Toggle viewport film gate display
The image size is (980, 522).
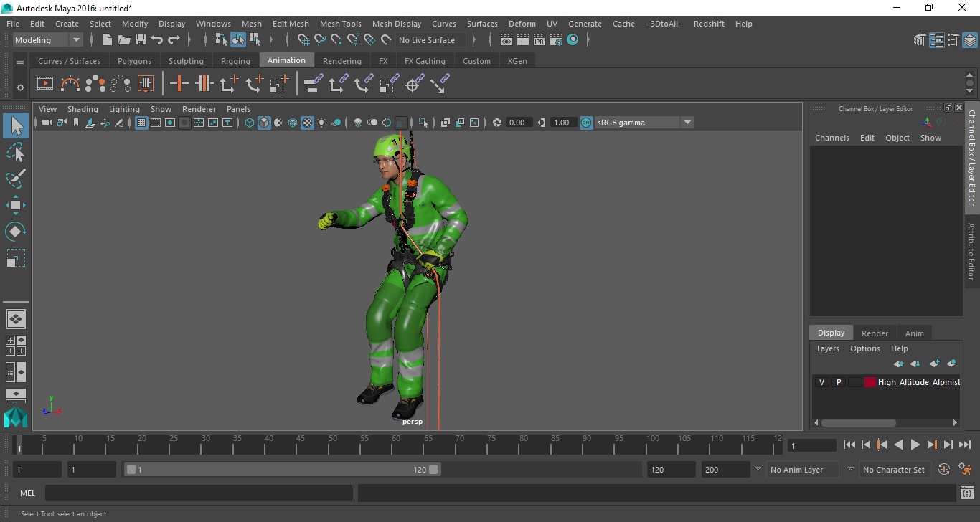pyautogui.click(x=156, y=123)
